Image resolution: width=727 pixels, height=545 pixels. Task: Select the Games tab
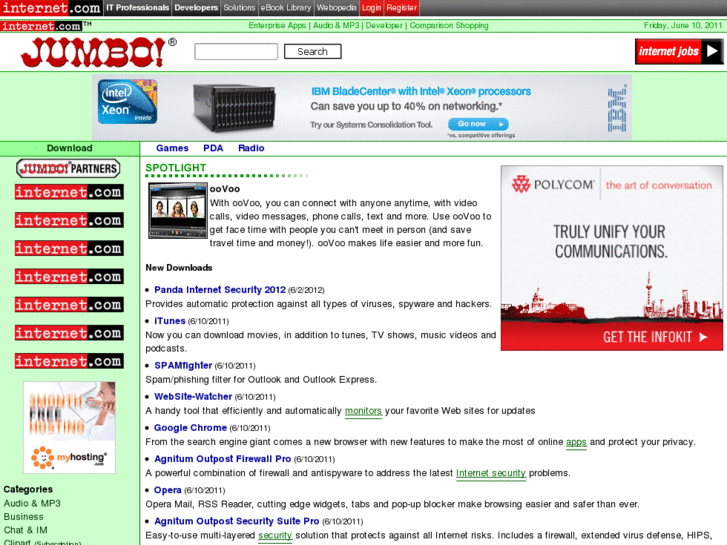(172, 148)
